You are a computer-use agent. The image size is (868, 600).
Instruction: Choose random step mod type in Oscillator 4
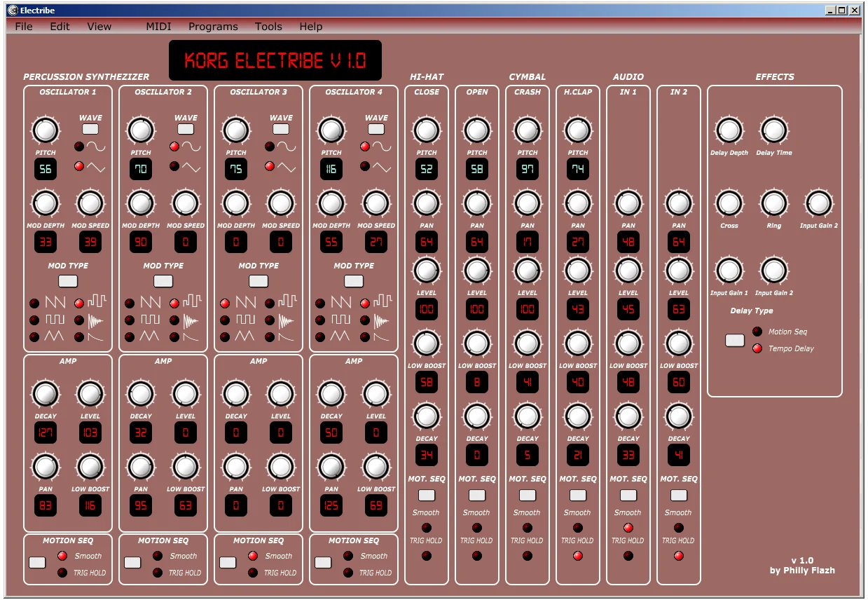[383, 302]
